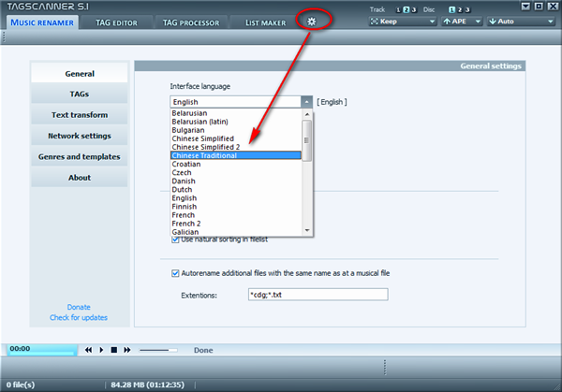Choose Dutch from the language list
Image resolution: width=562 pixels, height=392 pixels.
click(236, 189)
